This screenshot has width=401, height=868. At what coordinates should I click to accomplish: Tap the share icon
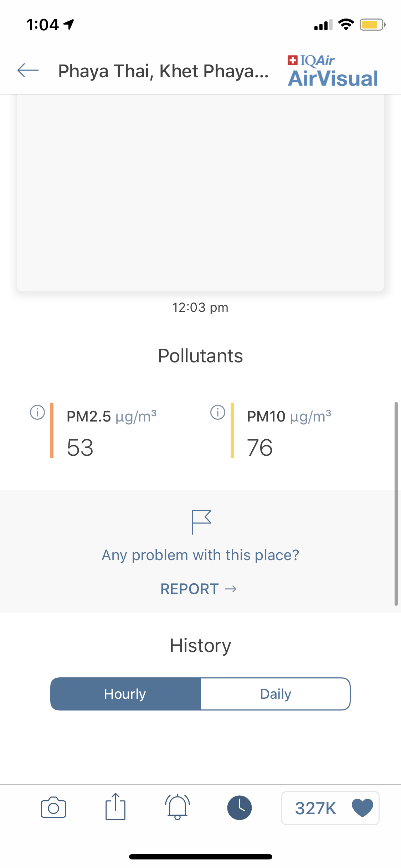pos(115,807)
